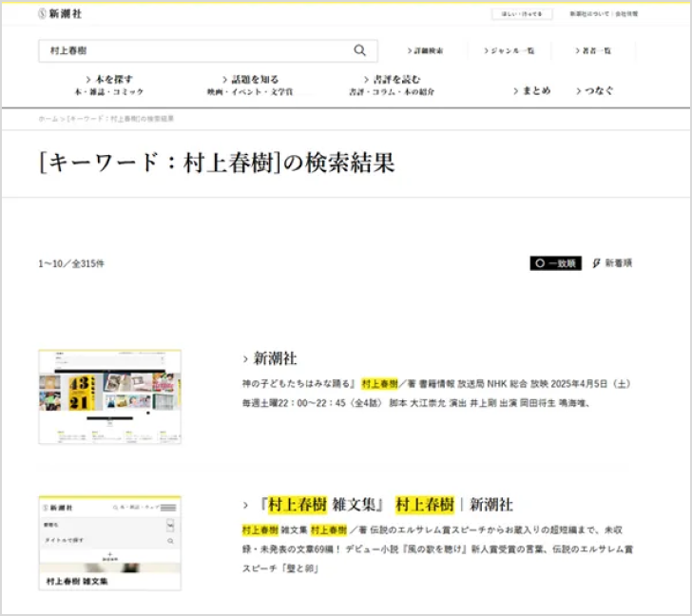Click the chevron before 『村上春樹 雑文集』 title

click(x=245, y=505)
